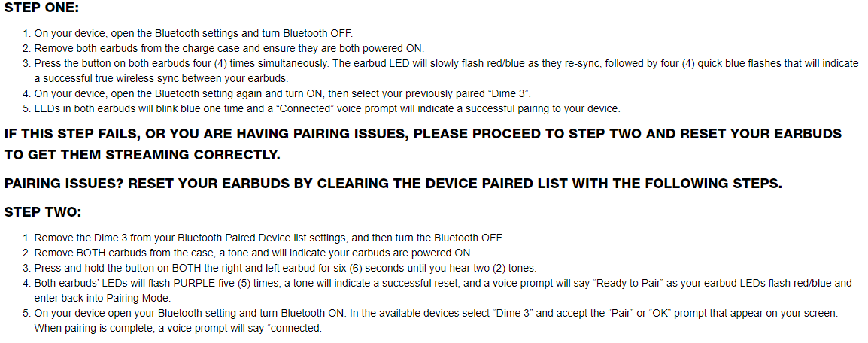This screenshot has width=868, height=343.
Task: Click the line about pressing button four times
Action: (446, 63)
